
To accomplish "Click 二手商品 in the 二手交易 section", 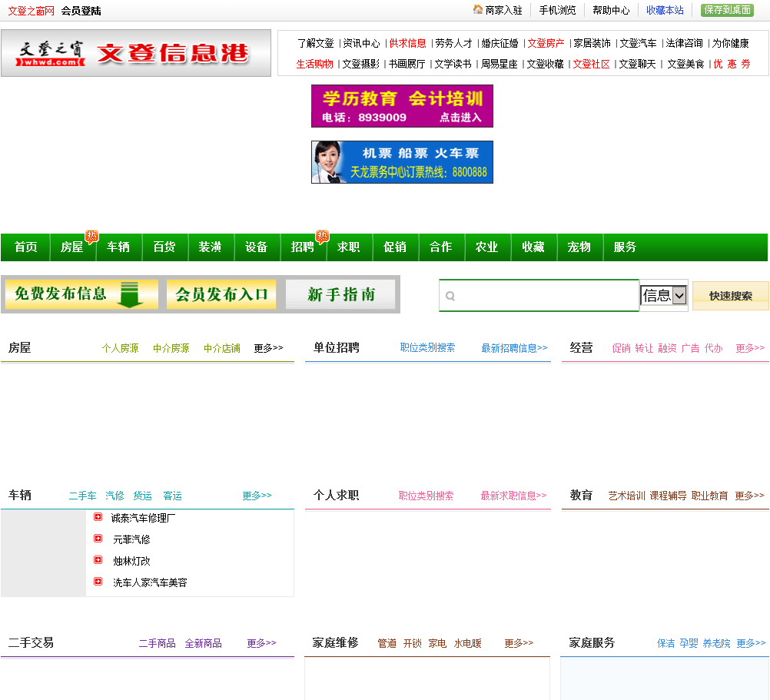I will coord(157,644).
